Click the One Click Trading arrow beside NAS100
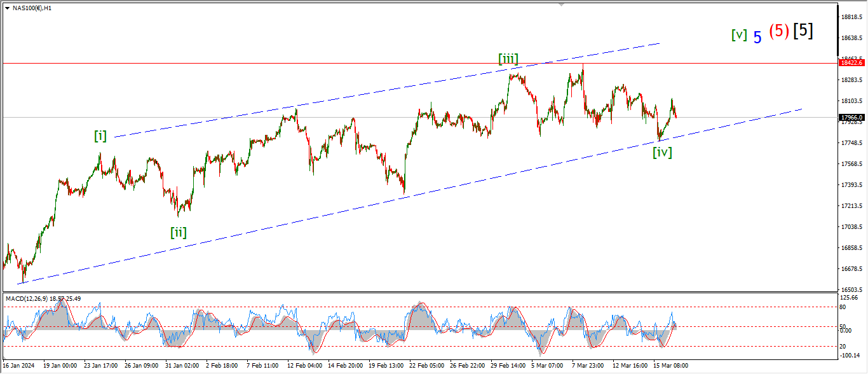 coord(6,9)
